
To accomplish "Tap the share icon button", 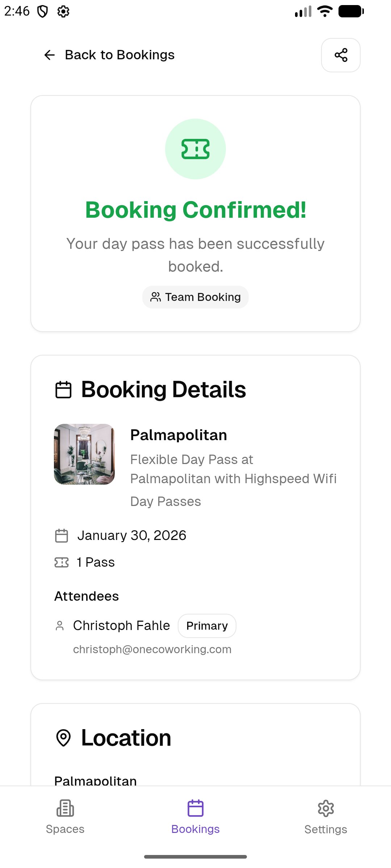I will tap(341, 55).
